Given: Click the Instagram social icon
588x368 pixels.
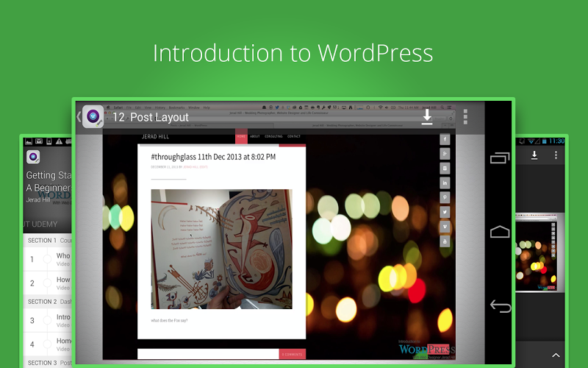Looking at the screenshot, I should [445, 169].
